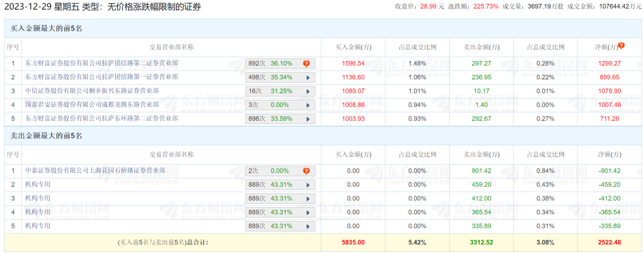The image size is (644, 253).
Task: Expand the stats arrow for 机构专用 selling 365.54万
Action: pos(308,212)
